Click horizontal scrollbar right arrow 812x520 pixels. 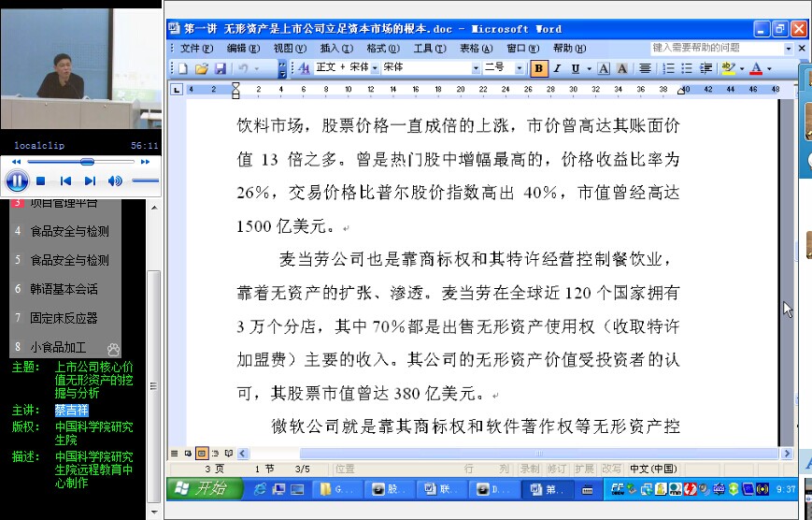pos(787,454)
